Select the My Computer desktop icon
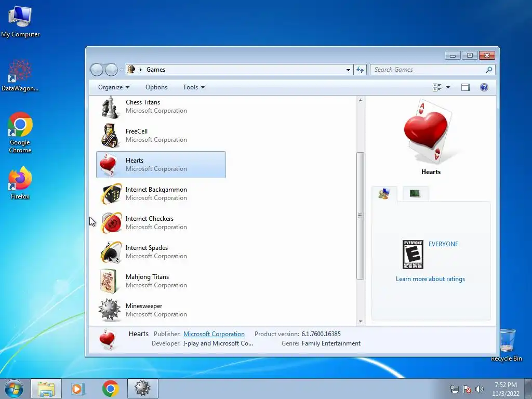Viewport: 532px width, 399px height. (20, 22)
